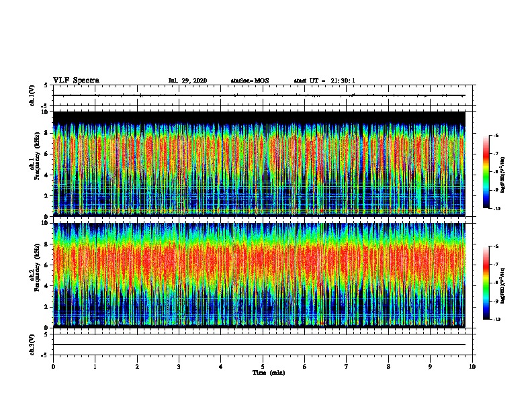Click the ch.1 spectrogram panel

tap(259, 164)
